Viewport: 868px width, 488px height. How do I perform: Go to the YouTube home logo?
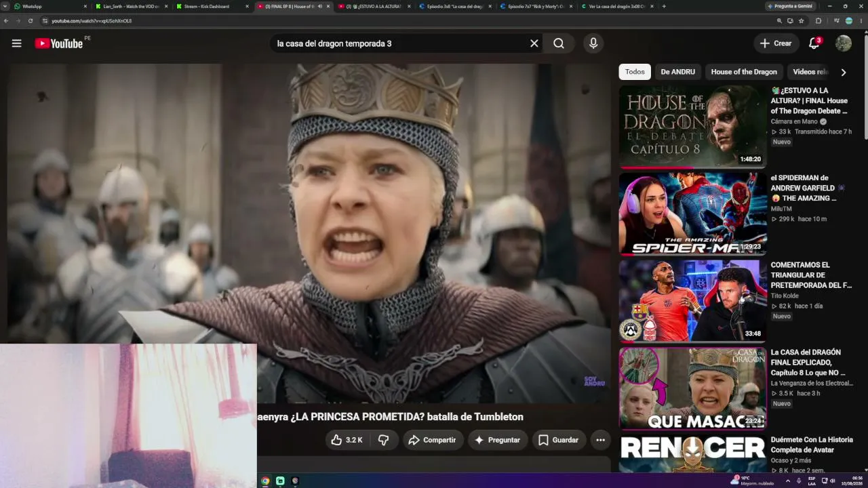(x=59, y=43)
